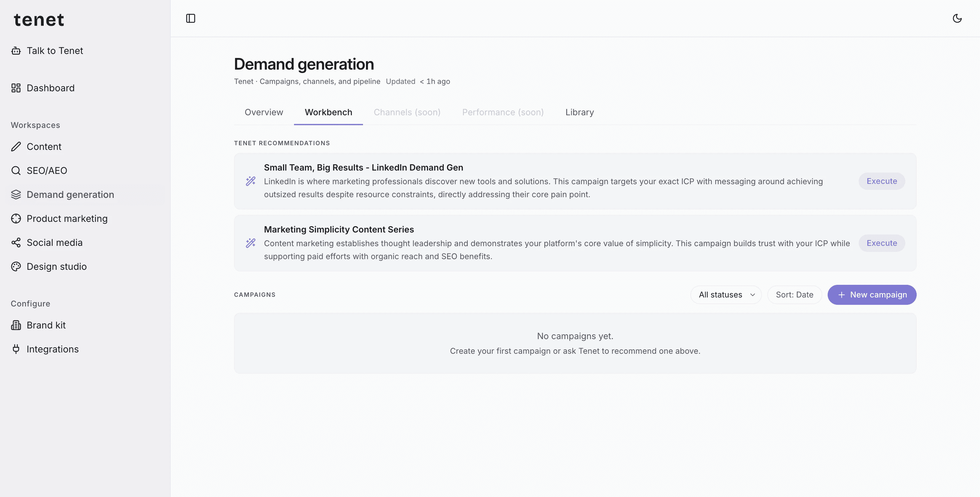Switch to the Library tab
980x497 pixels.
point(579,112)
